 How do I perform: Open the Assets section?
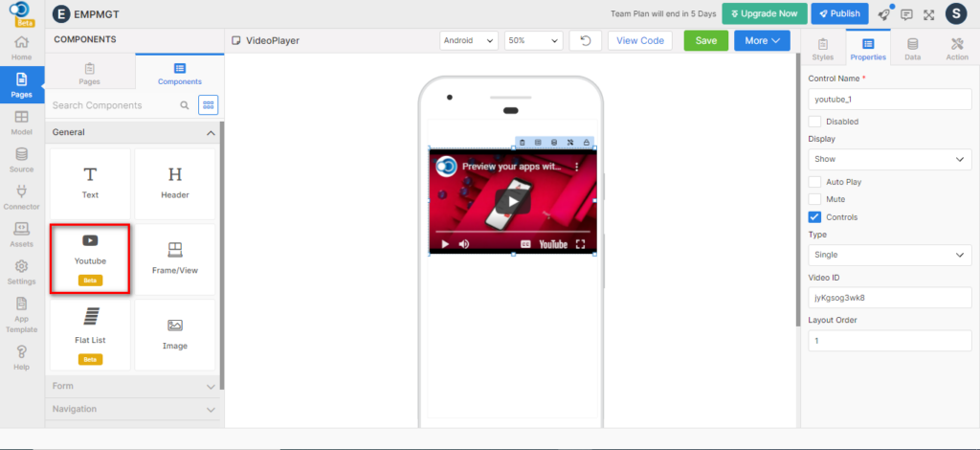pyautogui.click(x=21, y=235)
